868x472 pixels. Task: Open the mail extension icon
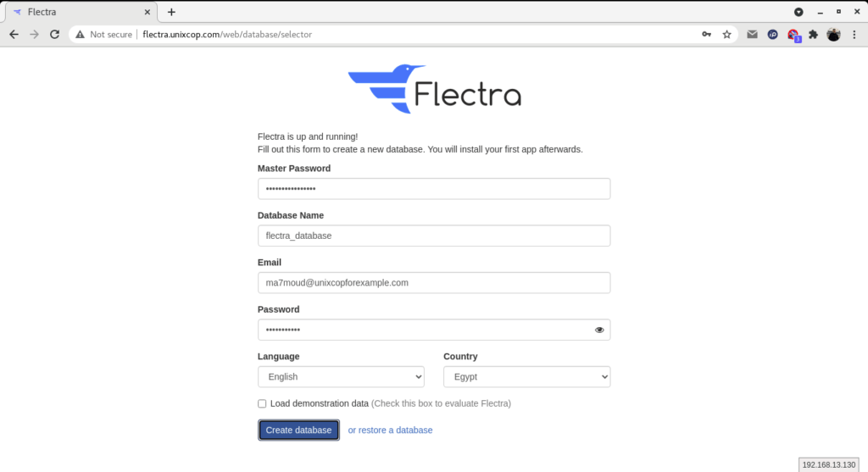point(752,34)
